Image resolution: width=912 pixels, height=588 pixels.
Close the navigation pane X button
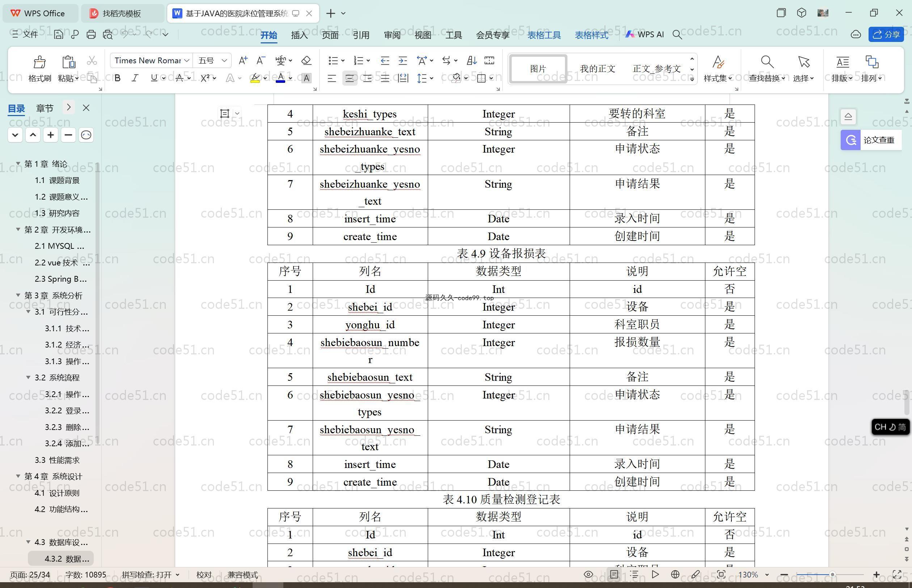pyautogui.click(x=86, y=108)
